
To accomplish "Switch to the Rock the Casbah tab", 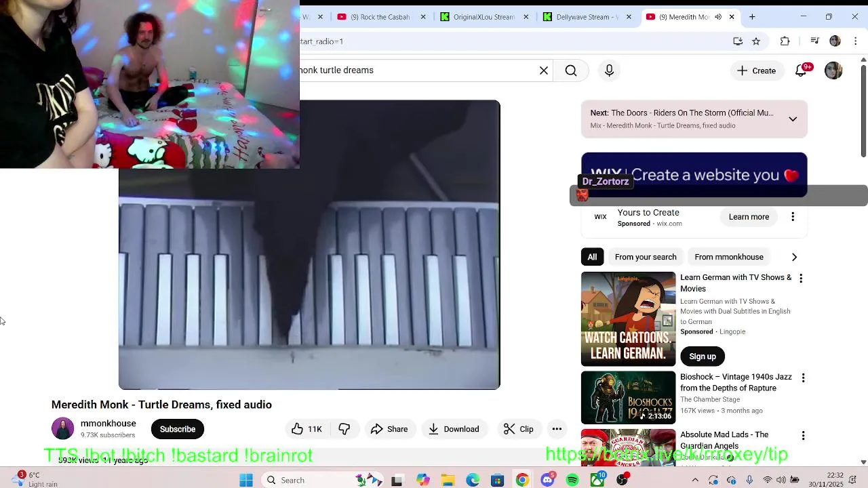I will pyautogui.click(x=382, y=17).
